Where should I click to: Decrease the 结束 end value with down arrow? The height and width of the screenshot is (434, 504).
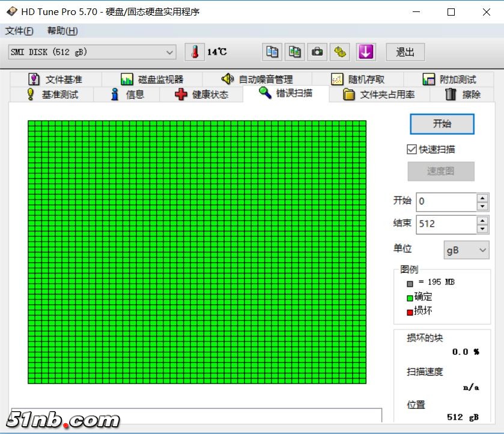coord(482,228)
